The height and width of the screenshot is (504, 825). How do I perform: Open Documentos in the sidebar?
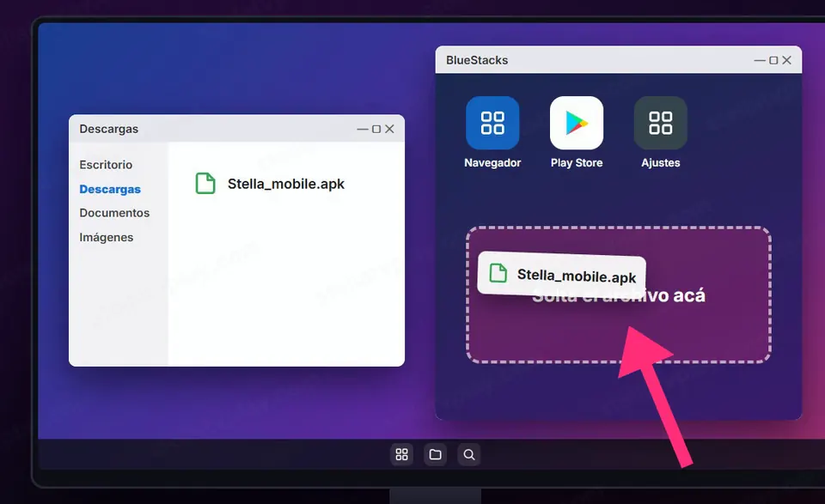click(114, 213)
